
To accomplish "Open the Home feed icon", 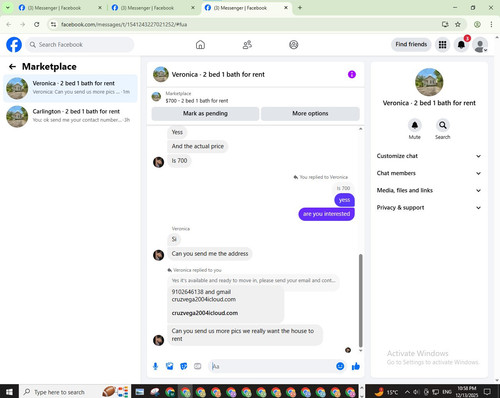I will point(200,45).
